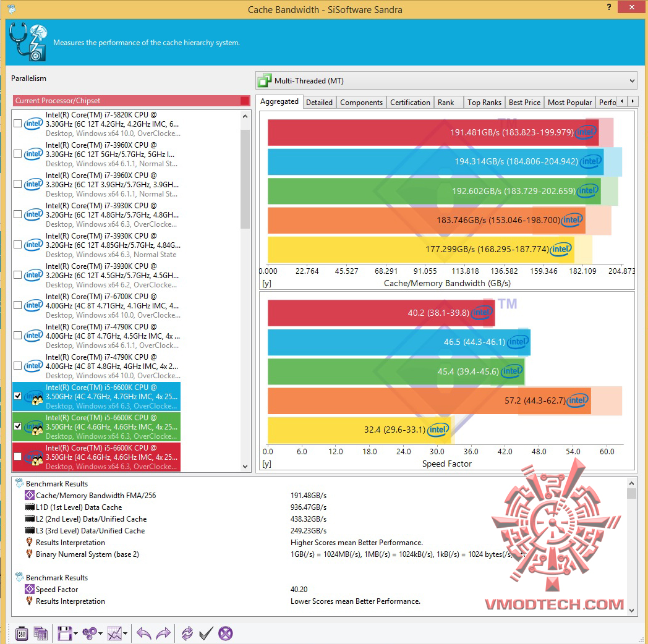The width and height of the screenshot is (648, 644).
Task: Click Intel logo on the 57.2 speed factor bar
Action: [578, 400]
